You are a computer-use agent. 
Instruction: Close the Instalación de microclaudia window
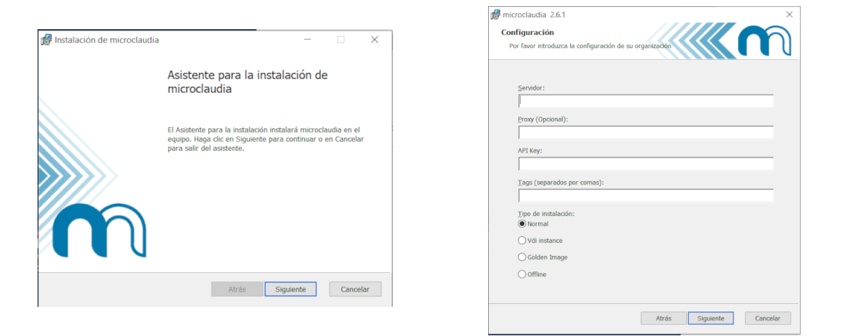(x=374, y=40)
